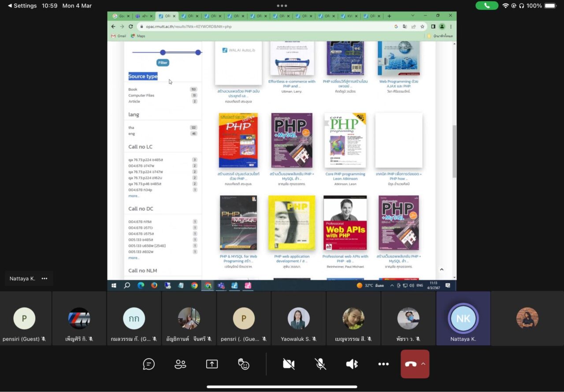Expand more under Call no LC
The image size is (564, 392).
(x=134, y=196)
